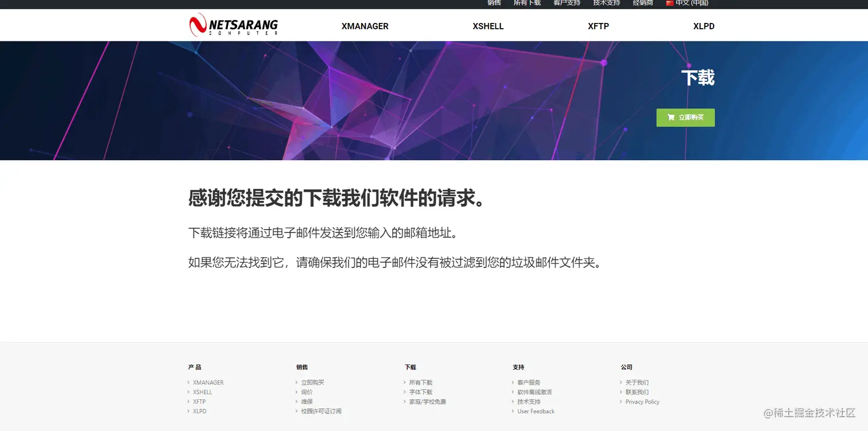Click the User Feedback footer link
Image resolution: width=868 pixels, height=431 pixels.
tap(536, 411)
